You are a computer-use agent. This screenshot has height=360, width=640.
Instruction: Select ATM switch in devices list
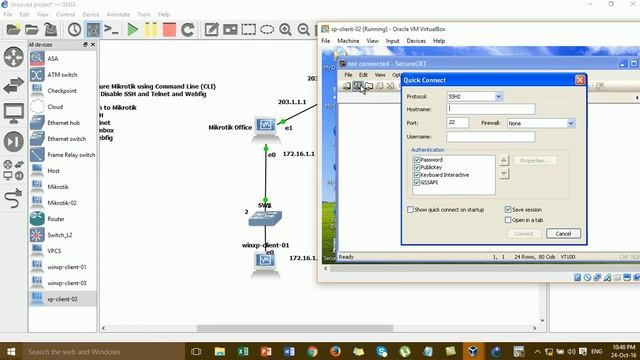click(x=62, y=75)
